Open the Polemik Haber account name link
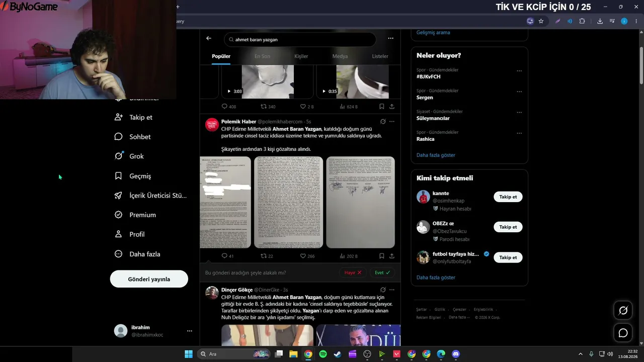Image resolution: width=644 pixels, height=362 pixels. [238, 122]
